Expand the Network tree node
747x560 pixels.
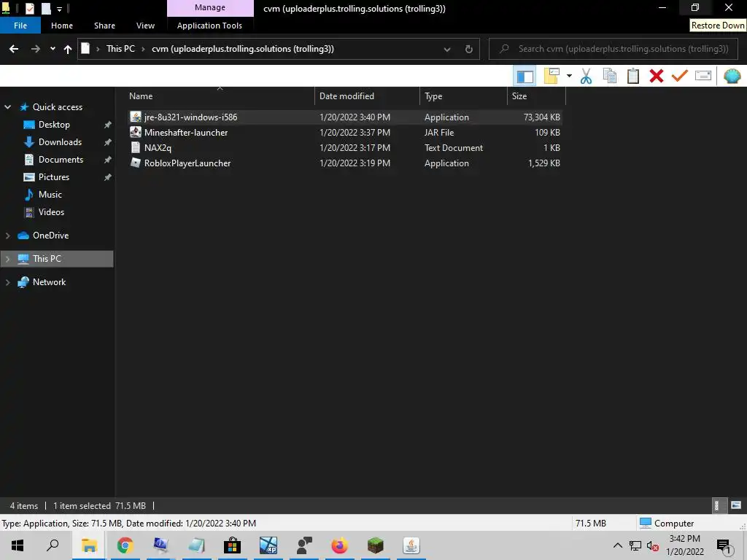7,282
